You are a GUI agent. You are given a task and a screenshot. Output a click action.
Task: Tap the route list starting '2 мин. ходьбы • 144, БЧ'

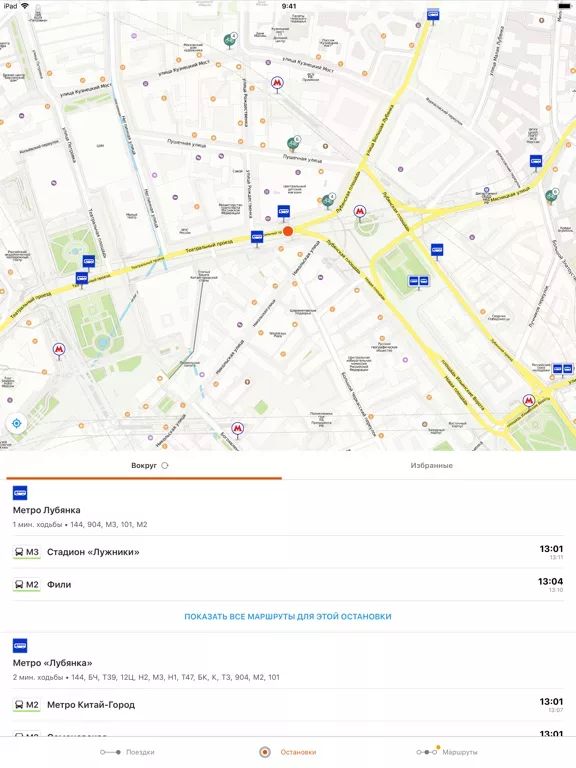click(146, 677)
